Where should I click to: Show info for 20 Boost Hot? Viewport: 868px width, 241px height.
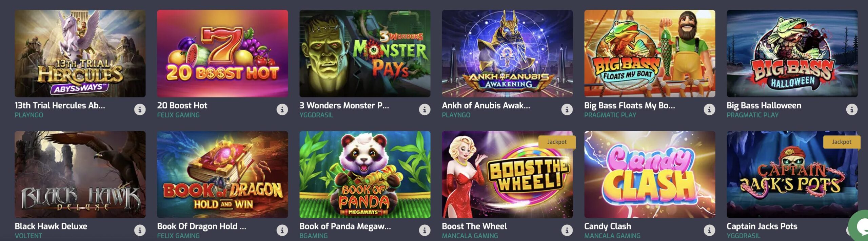[x=282, y=109]
